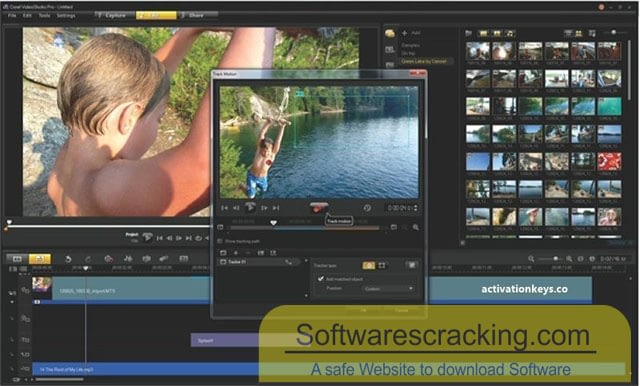Click the sort clips icon in library
This screenshot has width=640, height=386.
point(592,33)
